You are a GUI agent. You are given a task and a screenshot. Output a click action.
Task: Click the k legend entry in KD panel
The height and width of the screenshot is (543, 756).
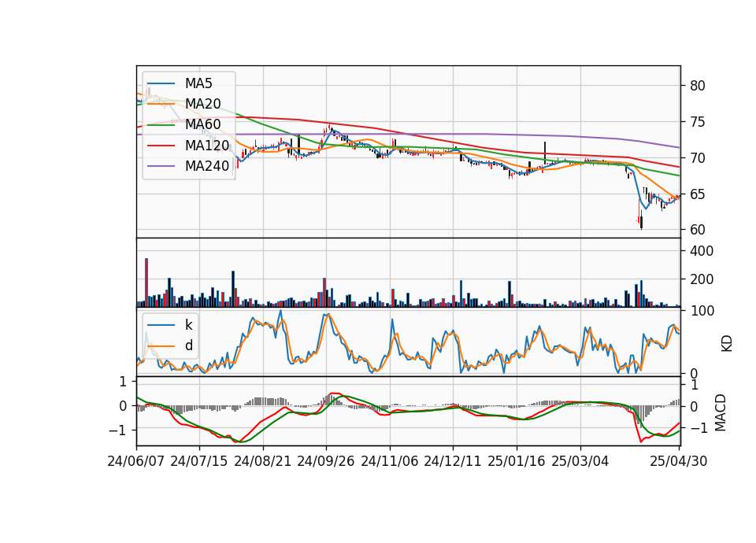point(188,325)
